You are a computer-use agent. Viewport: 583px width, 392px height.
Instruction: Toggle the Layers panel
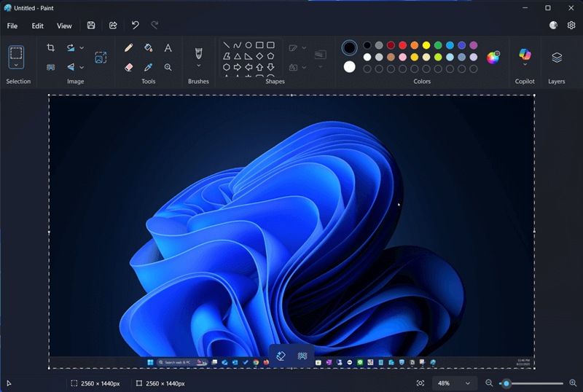click(557, 58)
